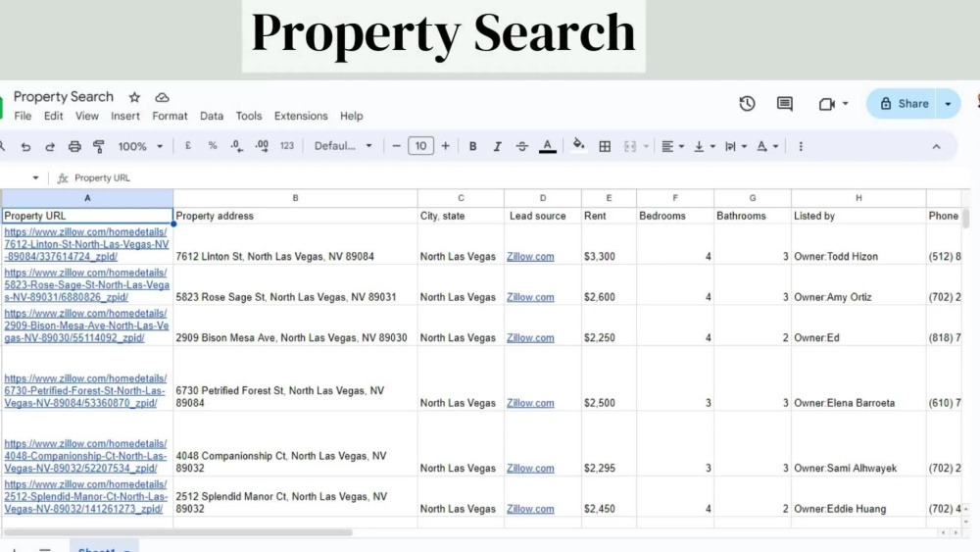Image resolution: width=980 pixels, height=552 pixels.
Task: Open the Insert menu
Action: [125, 116]
